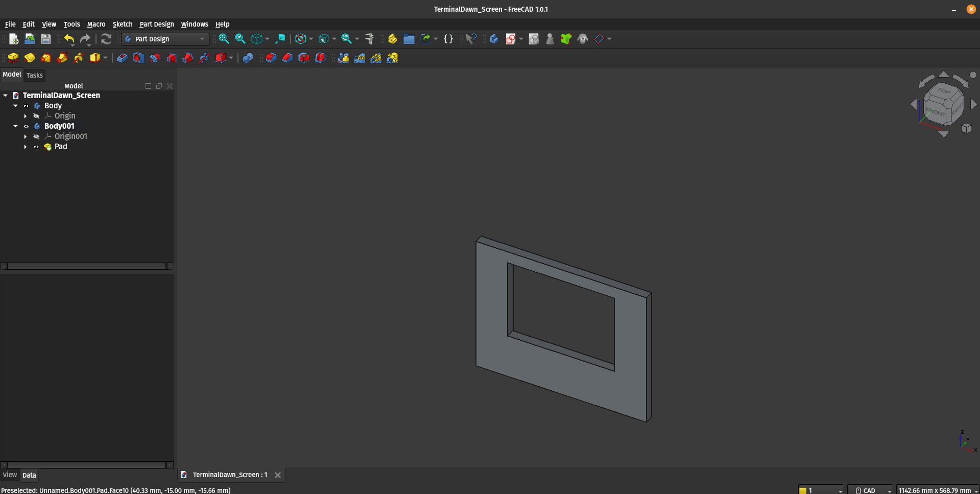Image resolution: width=980 pixels, height=494 pixels.
Task: Toggle visibility eye of Body001
Action: pyautogui.click(x=26, y=126)
